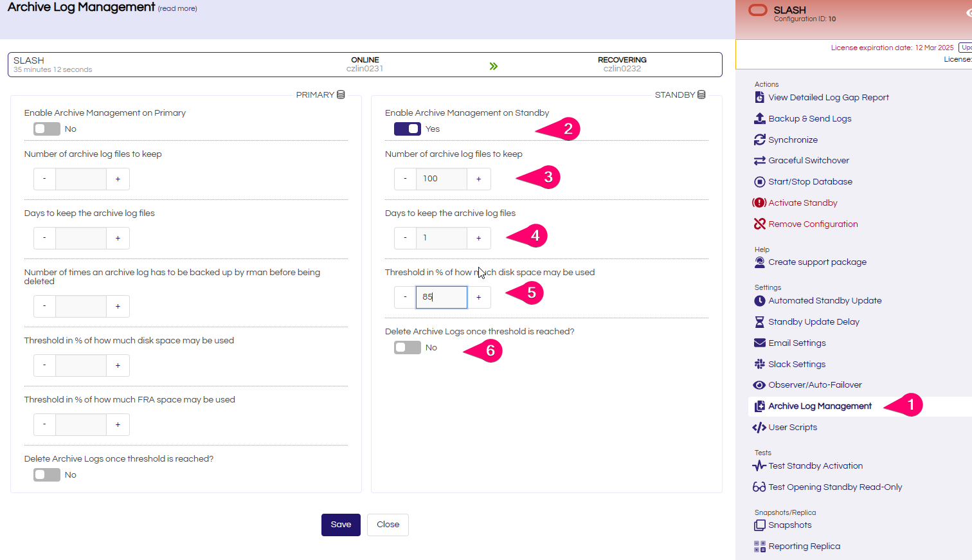Open Graceful Switchover action
Screen dimensions: 972x560
tap(809, 161)
